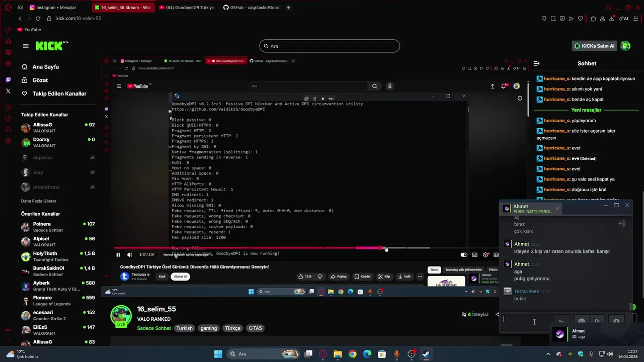Open the X icon in Opera sidebar

point(8,91)
